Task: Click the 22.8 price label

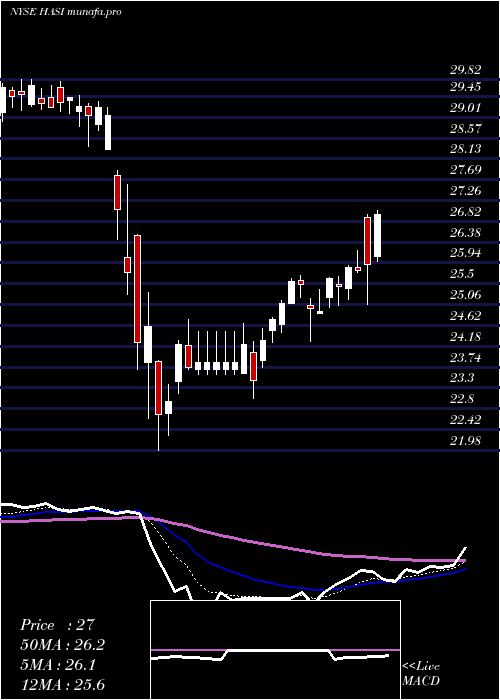Action: [x=462, y=399]
